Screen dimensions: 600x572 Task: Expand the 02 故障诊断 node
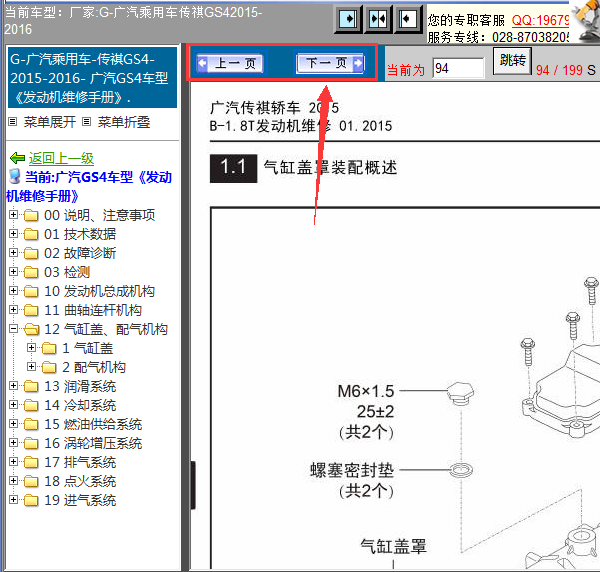click(13, 253)
